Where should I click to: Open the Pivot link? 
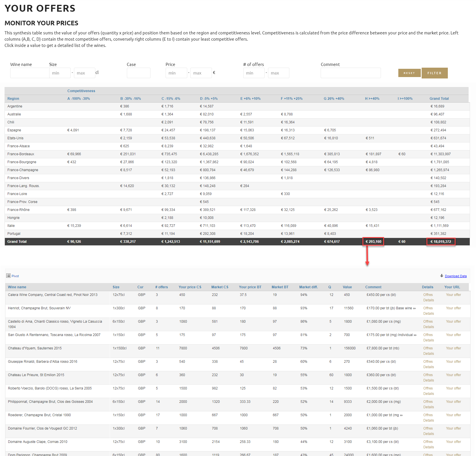[15, 276]
